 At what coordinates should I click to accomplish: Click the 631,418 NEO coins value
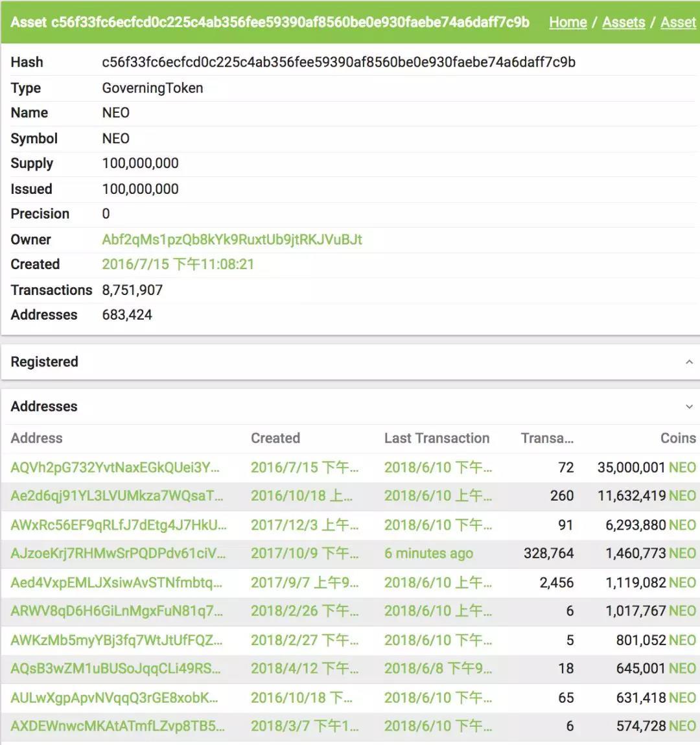657,698
